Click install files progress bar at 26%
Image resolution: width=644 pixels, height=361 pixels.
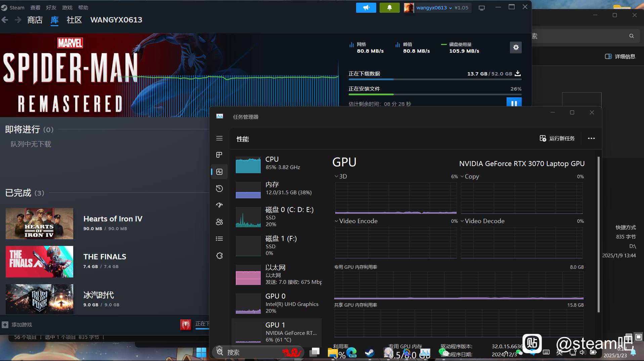pos(435,95)
